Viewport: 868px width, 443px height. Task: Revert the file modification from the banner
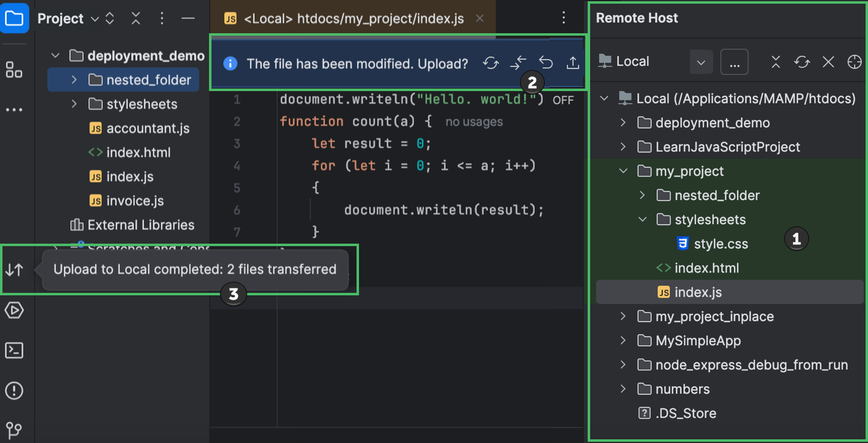(545, 63)
